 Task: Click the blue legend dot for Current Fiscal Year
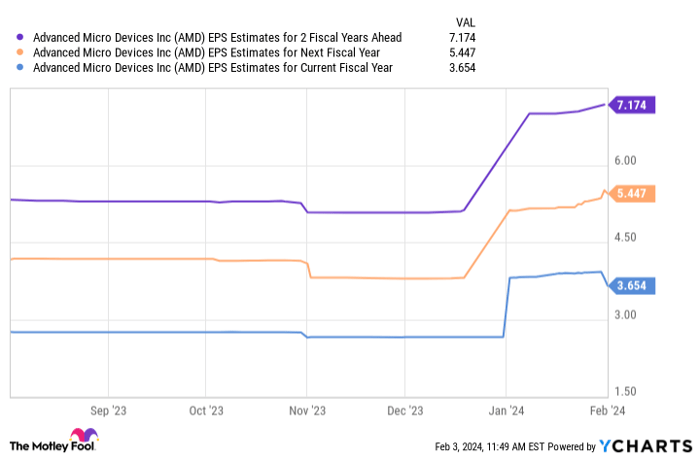[x=20, y=68]
